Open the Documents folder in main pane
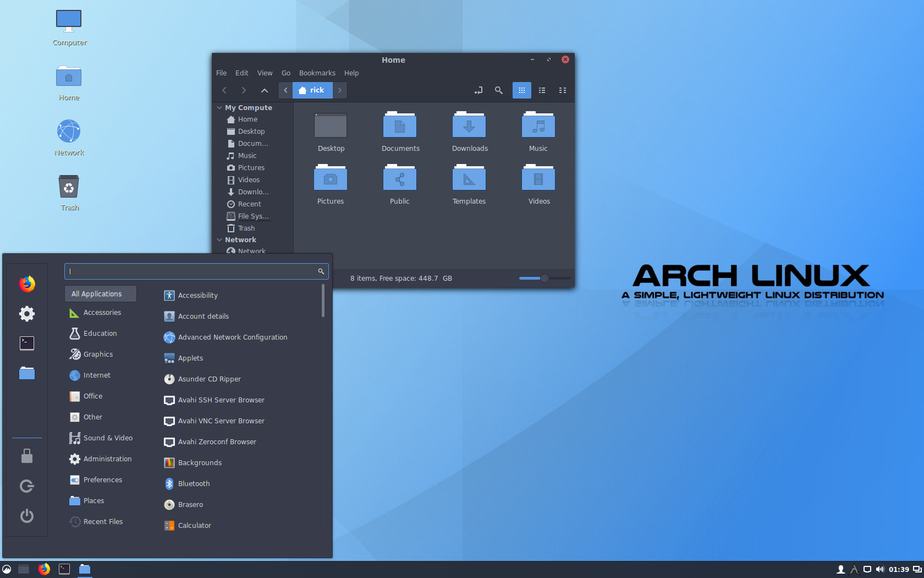The image size is (924, 578). pos(400,132)
